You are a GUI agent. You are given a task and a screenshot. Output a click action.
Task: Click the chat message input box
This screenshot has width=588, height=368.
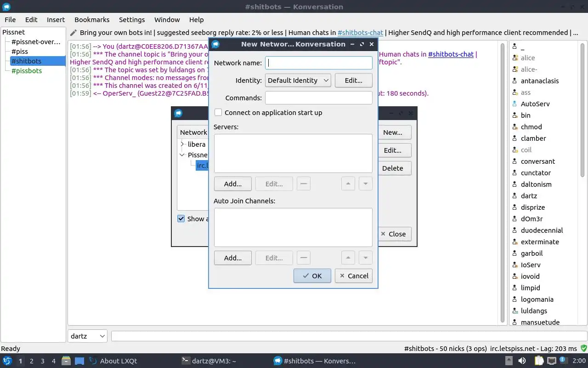[x=349, y=336]
